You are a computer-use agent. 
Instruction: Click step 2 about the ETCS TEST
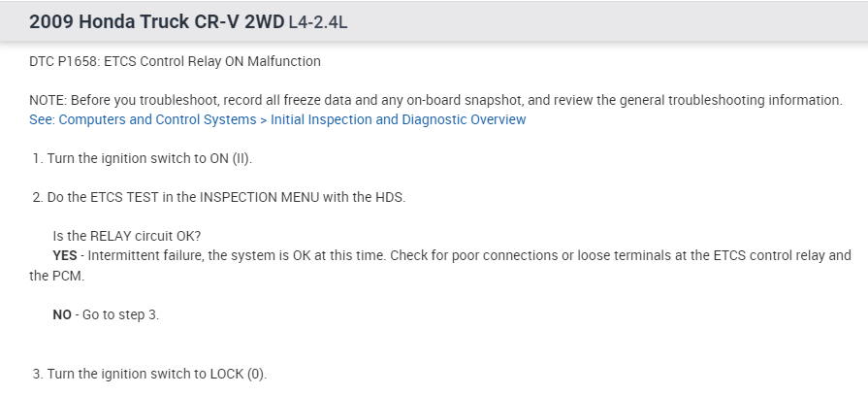click(x=218, y=198)
